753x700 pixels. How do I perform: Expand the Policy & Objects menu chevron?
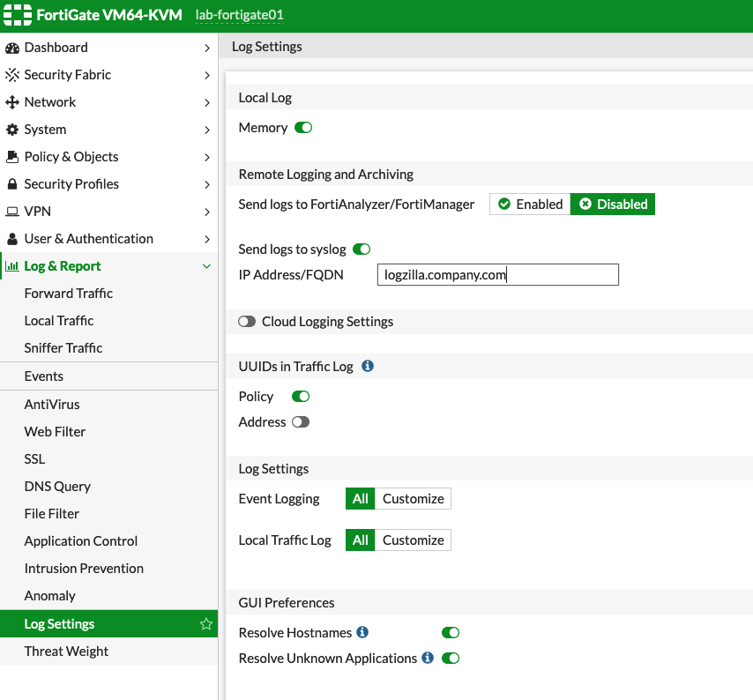coord(206,157)
